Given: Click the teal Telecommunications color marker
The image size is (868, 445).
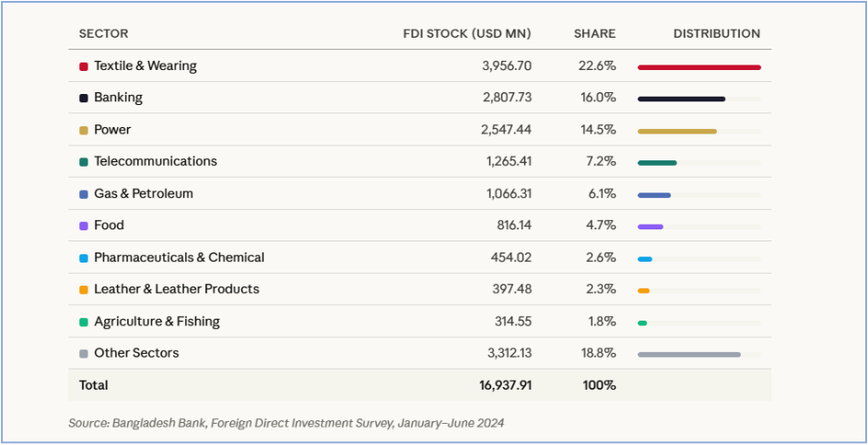Looking at the screenshot, I should coord(83,162).
